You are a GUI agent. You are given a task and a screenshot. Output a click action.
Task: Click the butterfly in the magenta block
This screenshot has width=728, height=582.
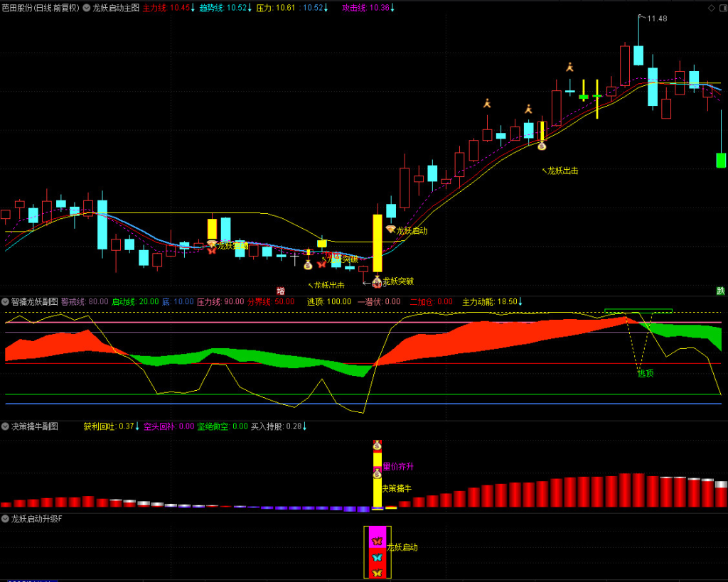(x=377, y=541)
